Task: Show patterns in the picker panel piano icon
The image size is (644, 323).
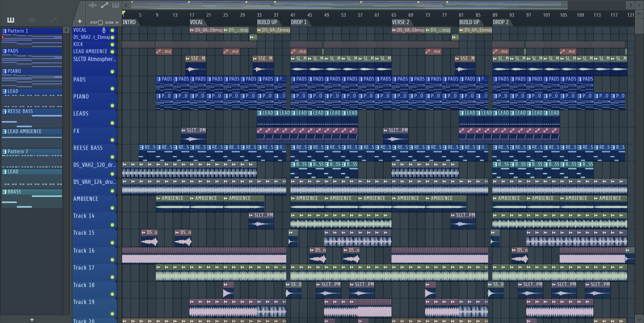Action: (11, 20)
